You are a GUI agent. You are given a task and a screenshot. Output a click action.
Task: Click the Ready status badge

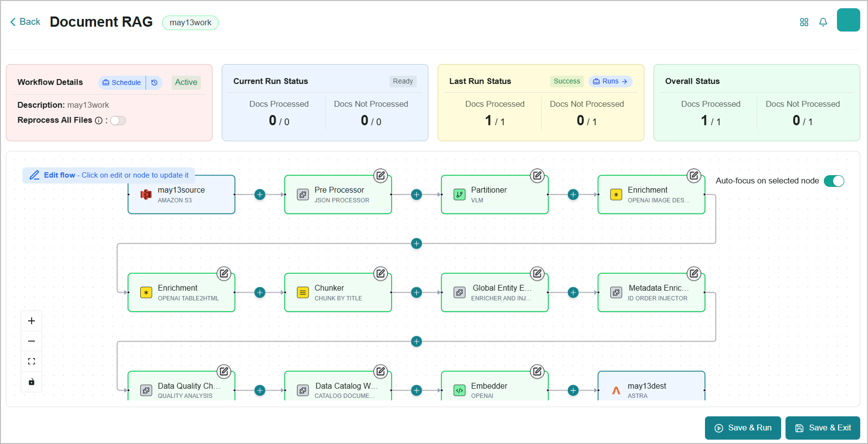point(403,82)
